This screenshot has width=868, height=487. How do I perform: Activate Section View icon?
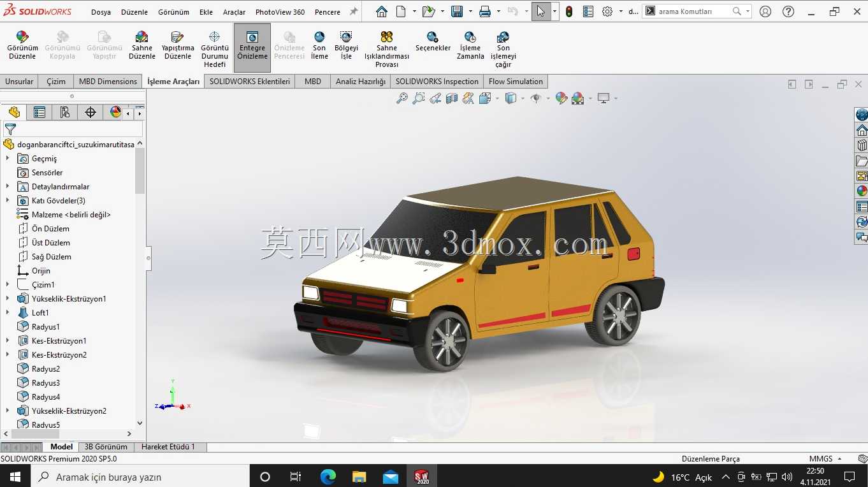[x=452, y=98]
